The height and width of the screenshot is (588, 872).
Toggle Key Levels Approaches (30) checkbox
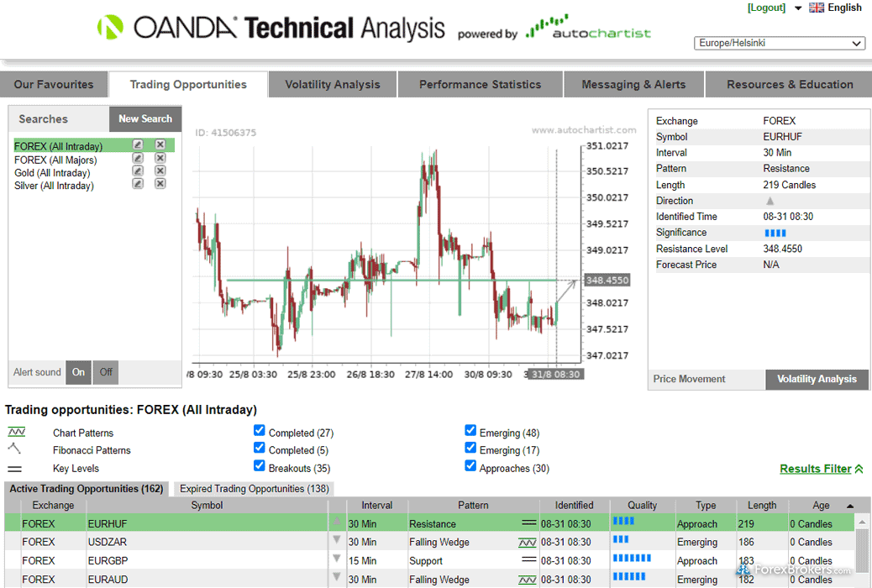(x=470, y=465)
